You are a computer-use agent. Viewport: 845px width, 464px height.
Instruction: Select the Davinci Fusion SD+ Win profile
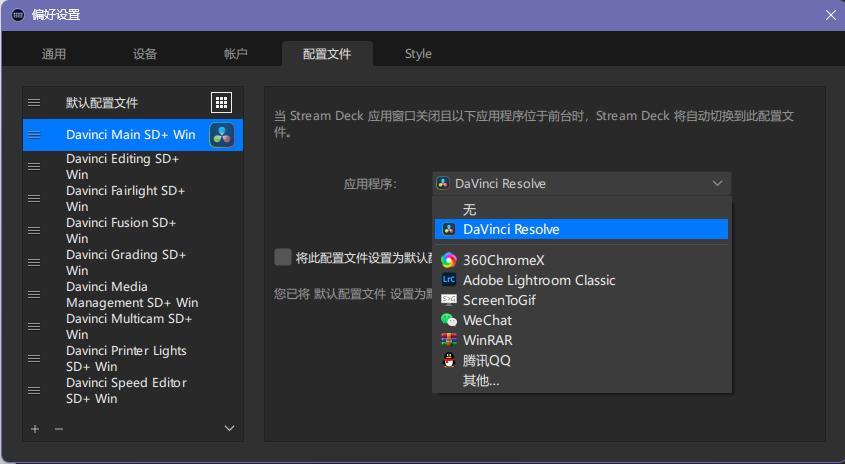click(121, 230)
